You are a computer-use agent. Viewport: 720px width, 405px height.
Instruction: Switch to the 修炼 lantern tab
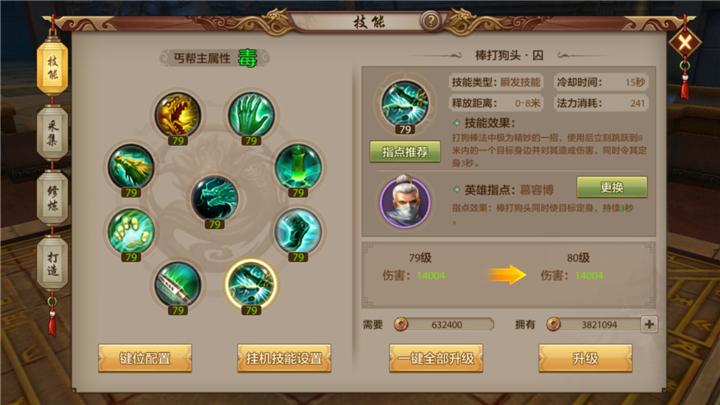[52, 197]
